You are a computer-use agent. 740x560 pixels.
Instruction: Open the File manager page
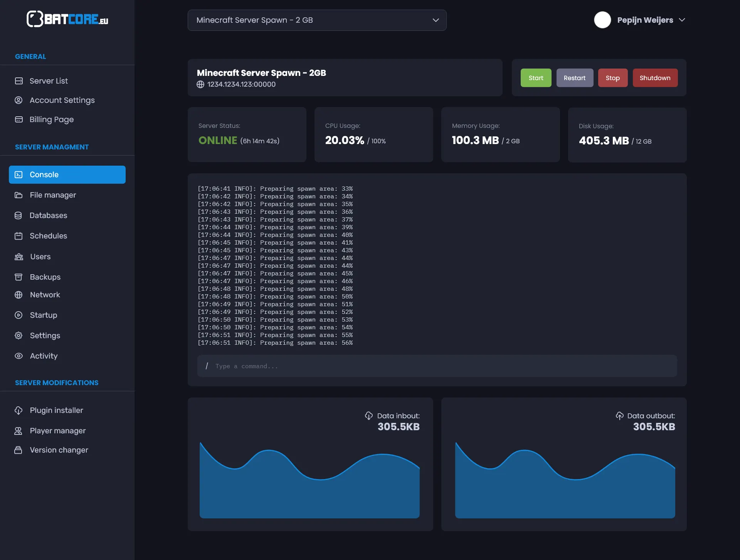[x=53, y=195]
